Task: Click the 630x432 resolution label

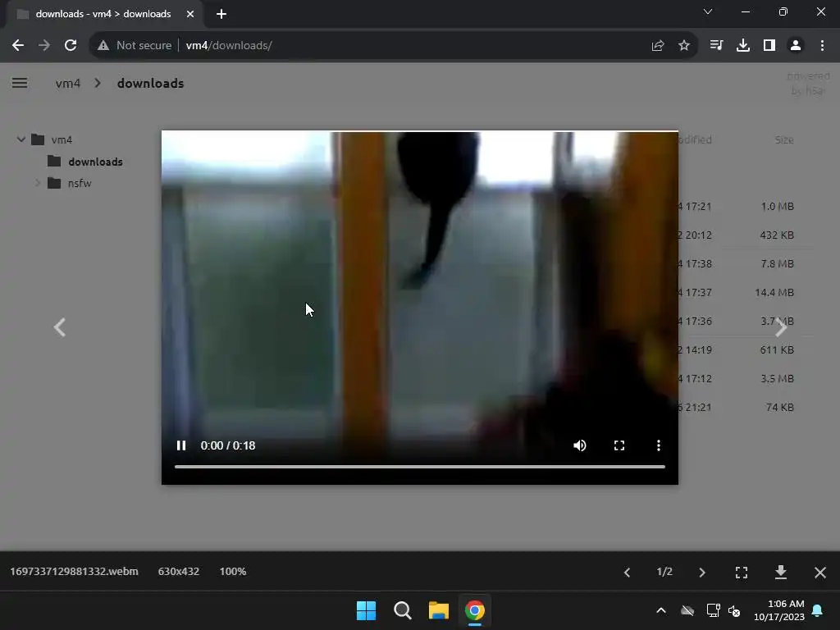Action: [x=178, y=572]
